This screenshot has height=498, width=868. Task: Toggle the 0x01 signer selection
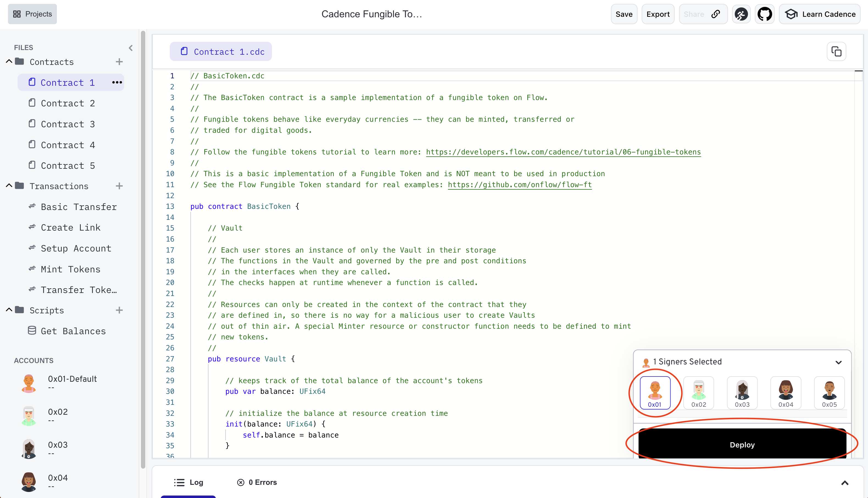tap(655, 392)
